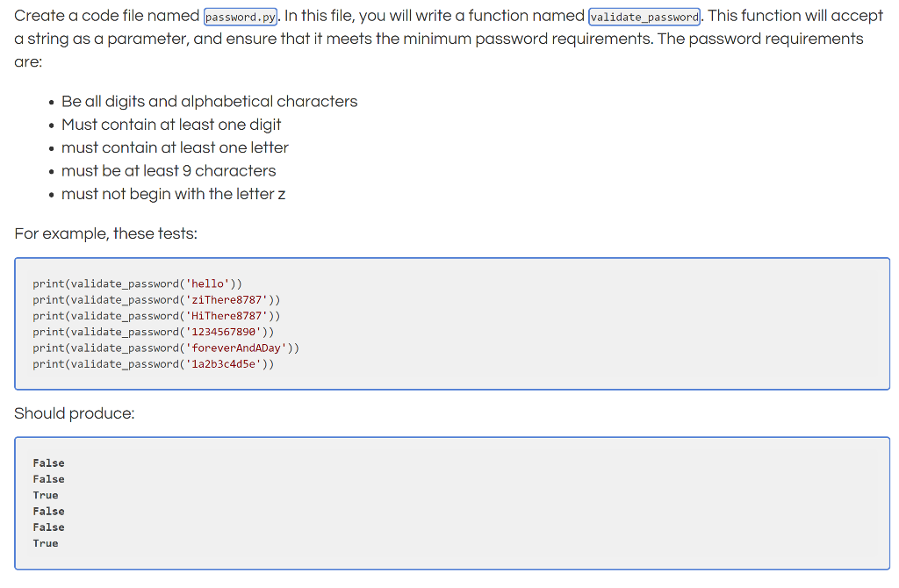The width and height of the screenshot is (899, 588).
Task: Select the 'must not begin with z' bullet
Action: tap(172, 193)
